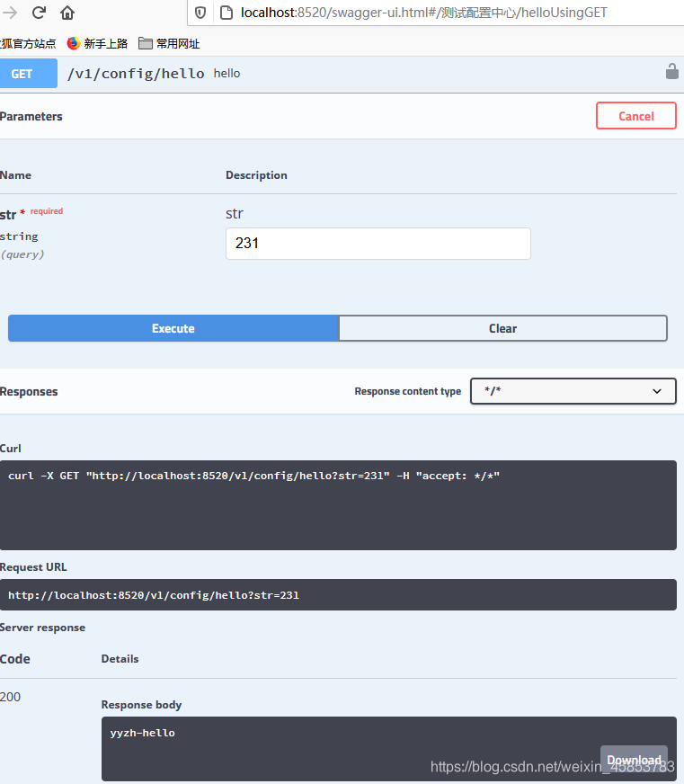Screen dimensions: 684x784
Task: Click the Details column header
Action: [x=120, y=658]
